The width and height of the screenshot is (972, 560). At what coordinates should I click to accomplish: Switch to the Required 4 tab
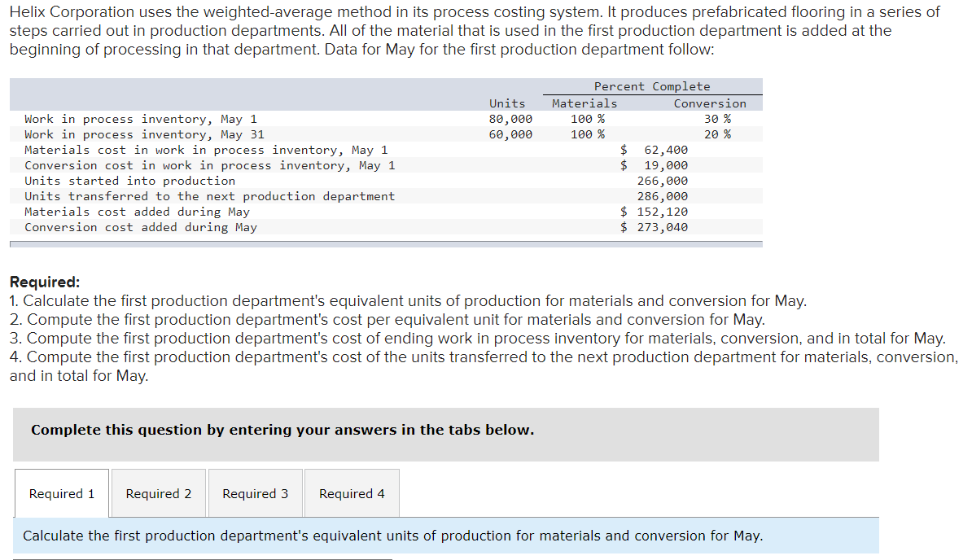(351, 493)
